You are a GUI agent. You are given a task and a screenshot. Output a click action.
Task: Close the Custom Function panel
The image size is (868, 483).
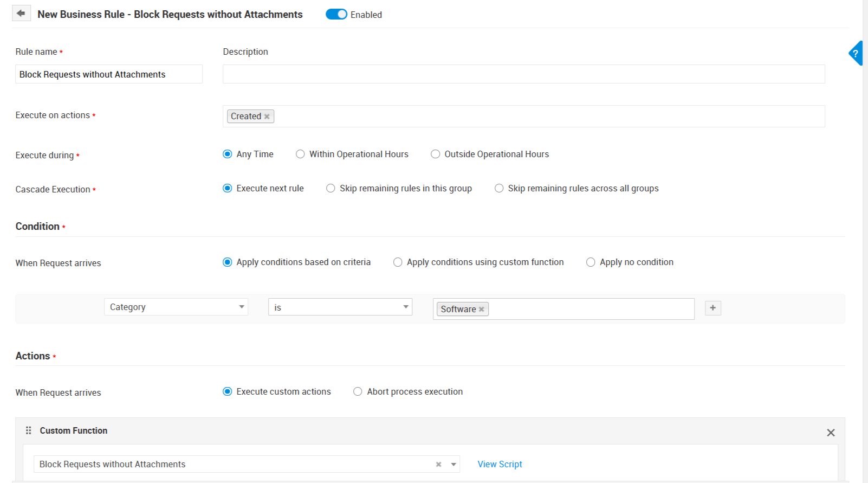pos(831,433)
